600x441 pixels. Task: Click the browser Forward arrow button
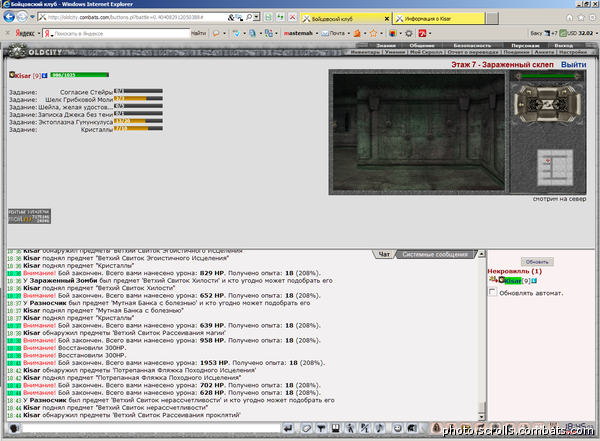point(22,17)
